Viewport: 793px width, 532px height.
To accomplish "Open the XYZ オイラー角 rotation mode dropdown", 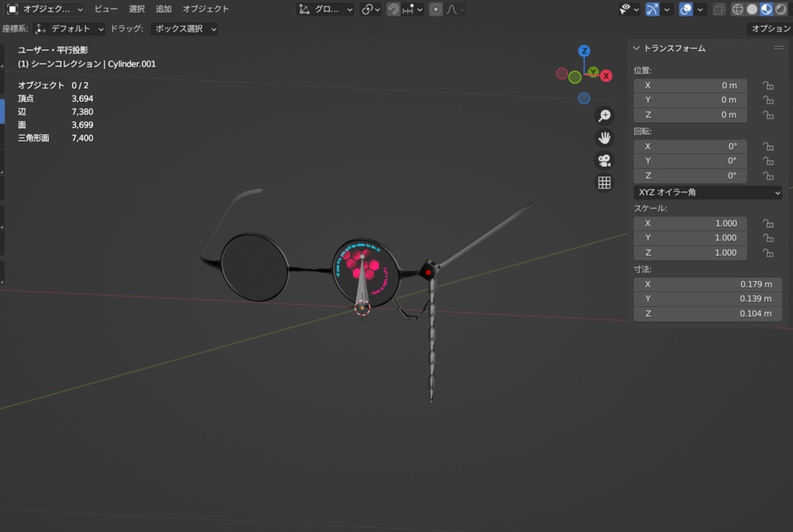I will [708, 192].
